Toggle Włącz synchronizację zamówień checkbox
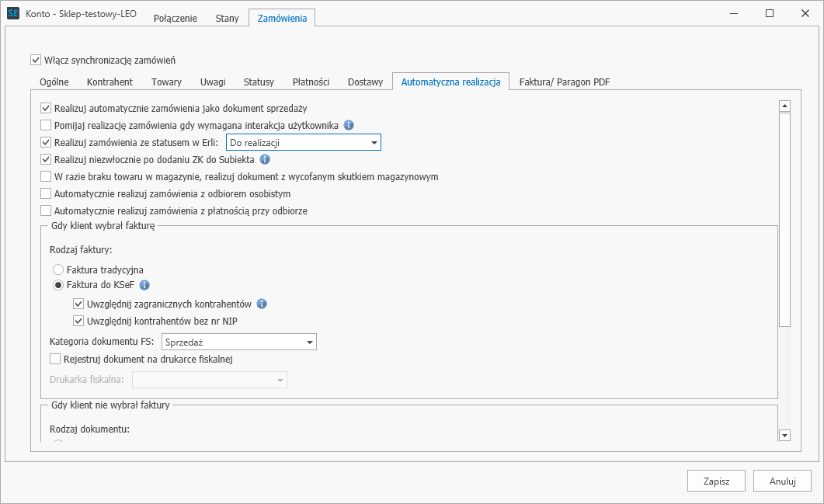 pyautogui.click(x=36, y=60)
